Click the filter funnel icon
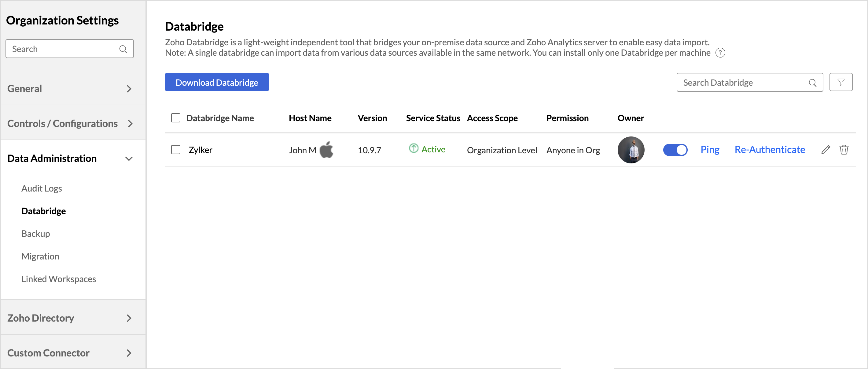The height and width of the screenshot is (369, 868). 840,82
